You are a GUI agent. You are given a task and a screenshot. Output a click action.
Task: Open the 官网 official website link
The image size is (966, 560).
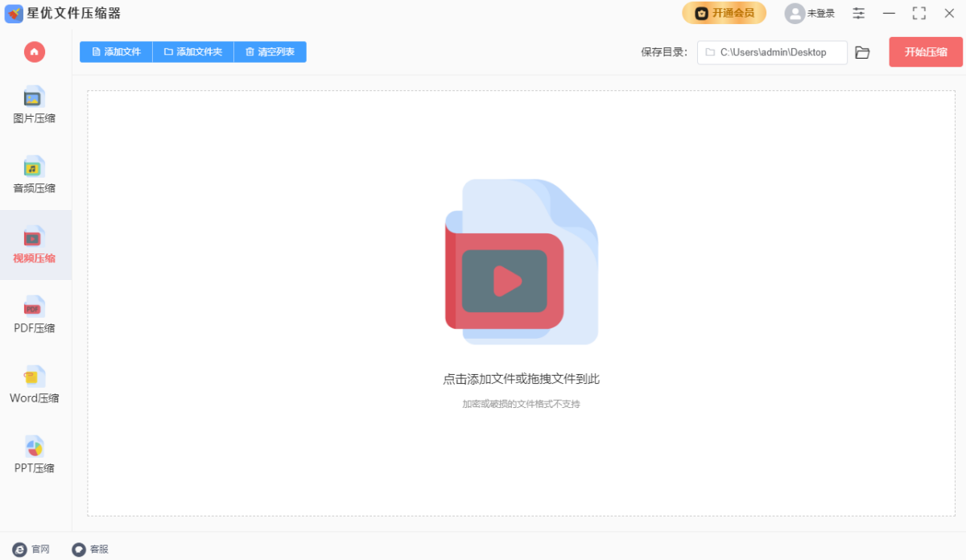[31, 549]
